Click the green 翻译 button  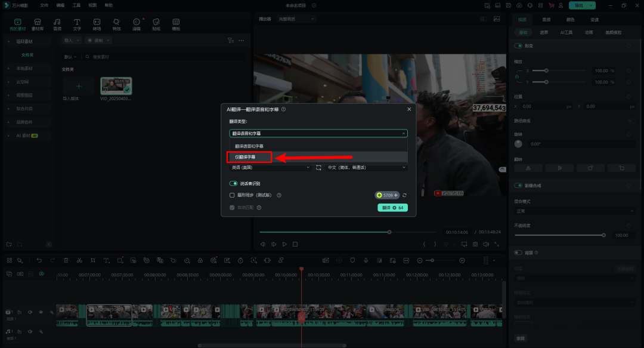pos(392,208)
